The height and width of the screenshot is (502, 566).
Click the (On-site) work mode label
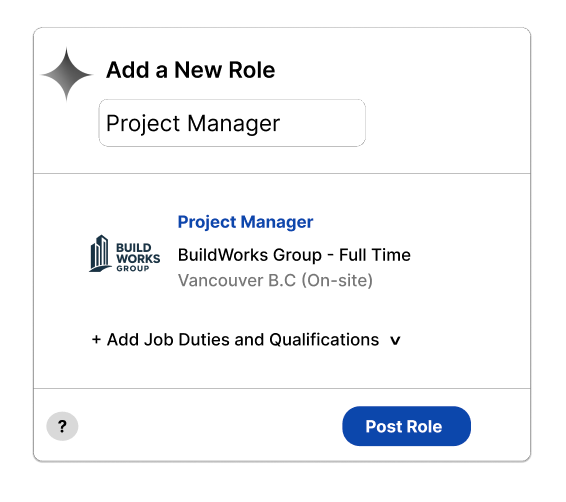coord(337,280)
